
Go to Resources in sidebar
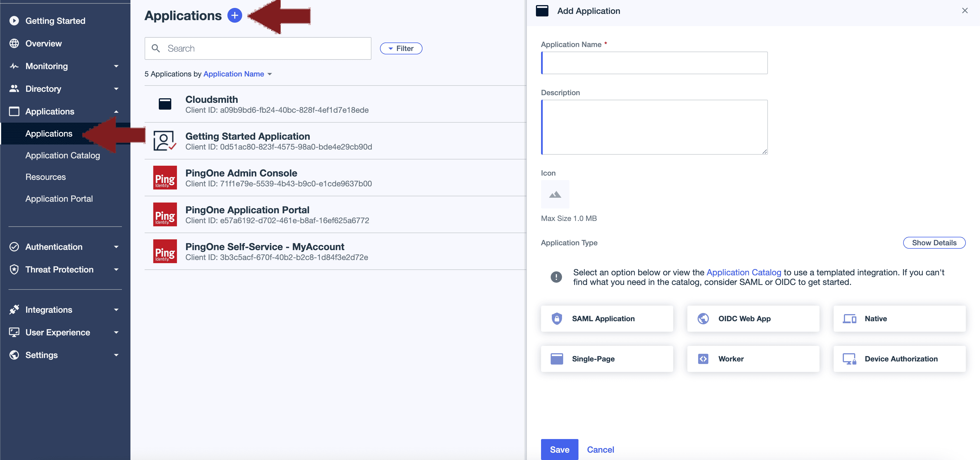click(45, 177)
